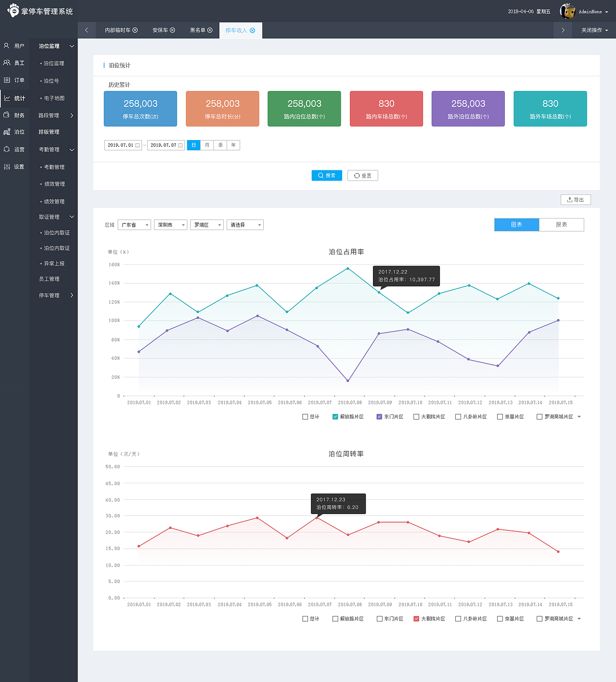Uncheck 大剧院片区 under turnover chart
This screenshot has width=616, height=682.
pyautogui.click(x=416, y=619)
